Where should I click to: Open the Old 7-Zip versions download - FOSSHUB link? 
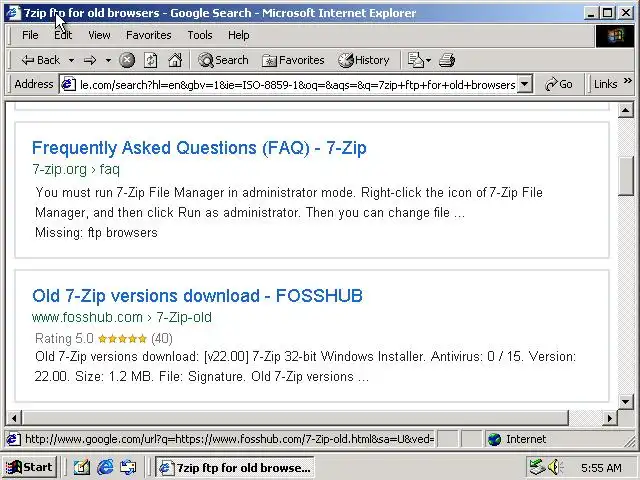(197, 296)
